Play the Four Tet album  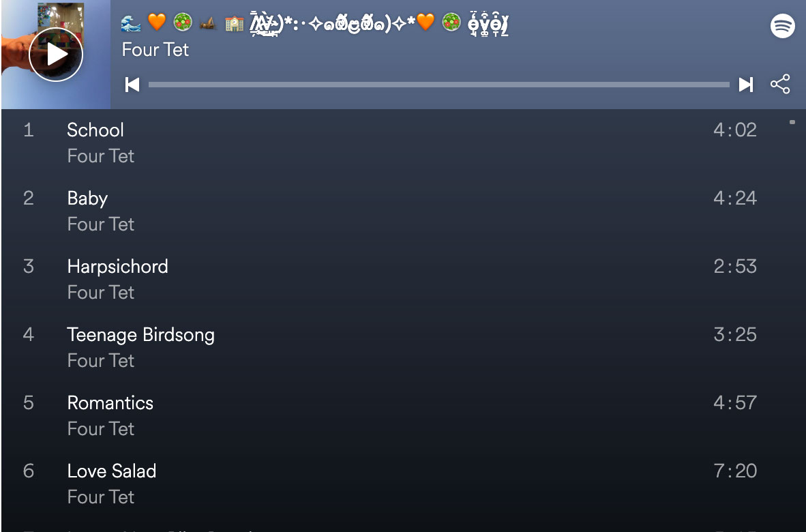[55, 55]
